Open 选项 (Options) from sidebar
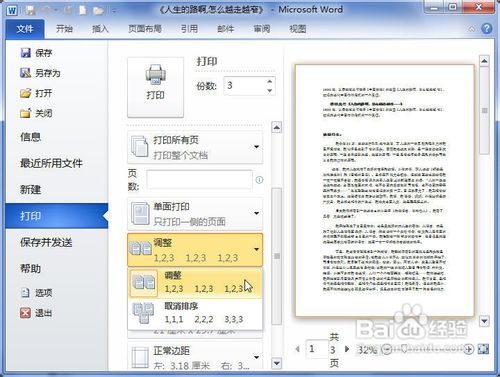Screen dimensions: 500x377 tap(36, 293)
